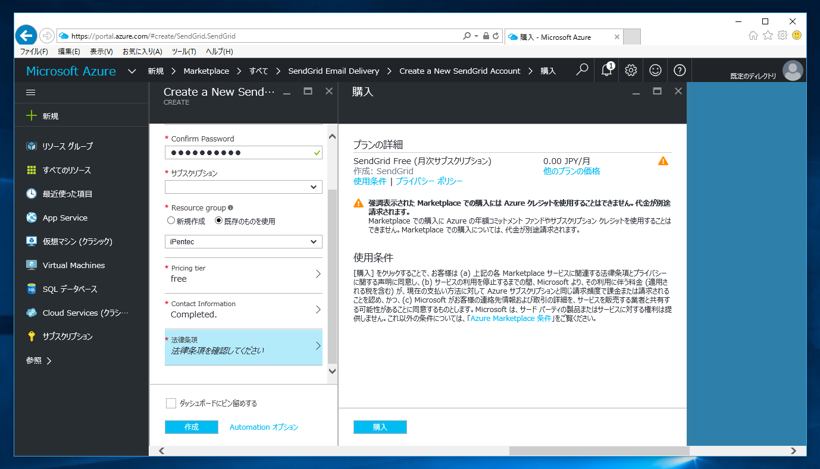Expand 参照 in the sidebar
This screenshot has width=820, height=469.
click(x=39, y=361)
